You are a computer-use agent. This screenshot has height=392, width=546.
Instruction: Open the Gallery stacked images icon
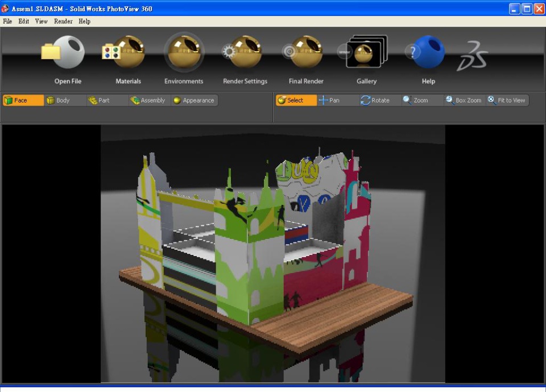[363, 52]
